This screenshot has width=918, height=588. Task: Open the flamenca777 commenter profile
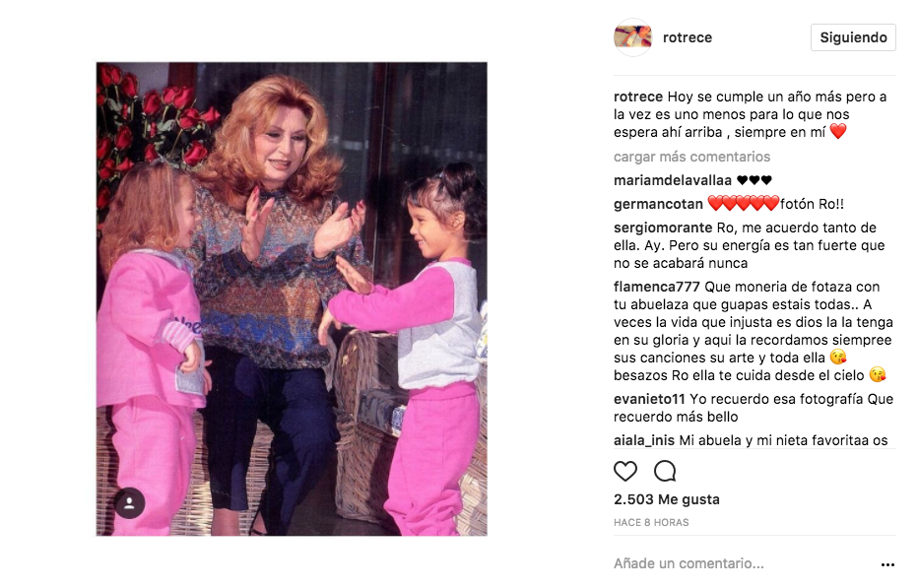tap(656, 287)
